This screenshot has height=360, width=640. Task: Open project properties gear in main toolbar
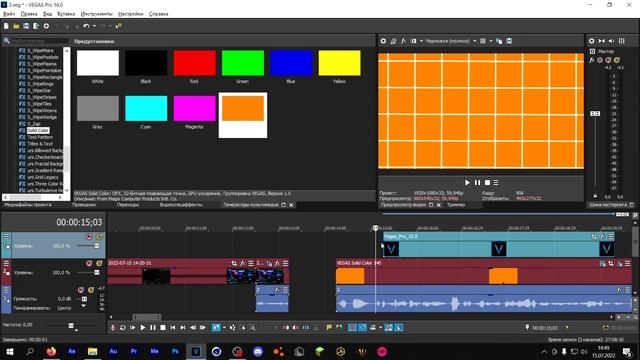(x=46, y=26)
